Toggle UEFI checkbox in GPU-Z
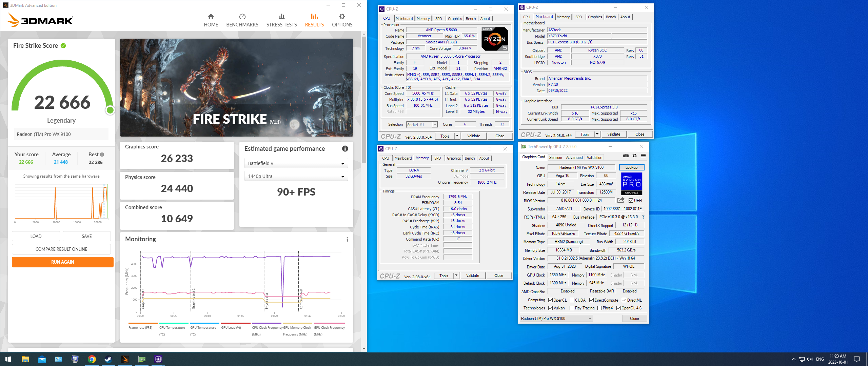Image resolution: width=868 pixels, height=366 pixels. pyautogui.click(x=631, y=201)
